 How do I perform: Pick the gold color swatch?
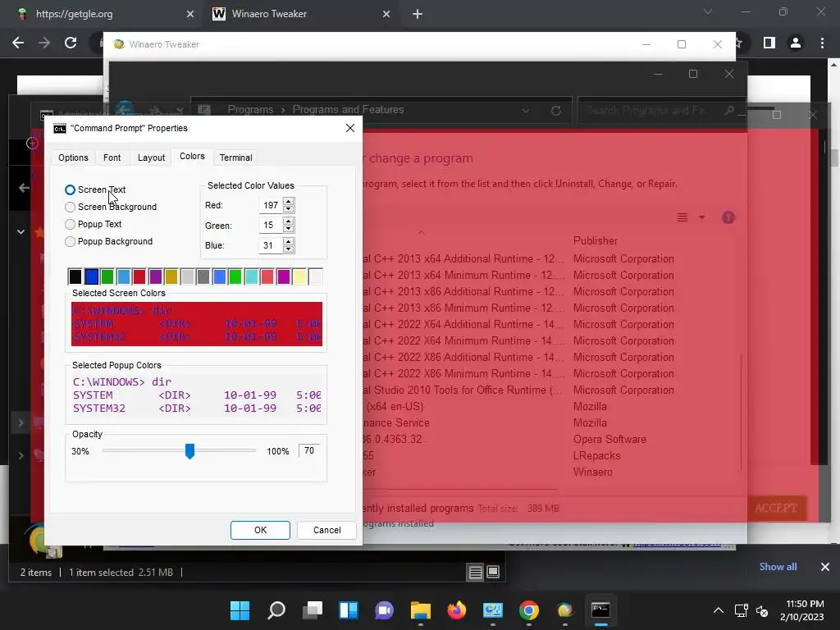pyautogui.click(x=171, y=276)
